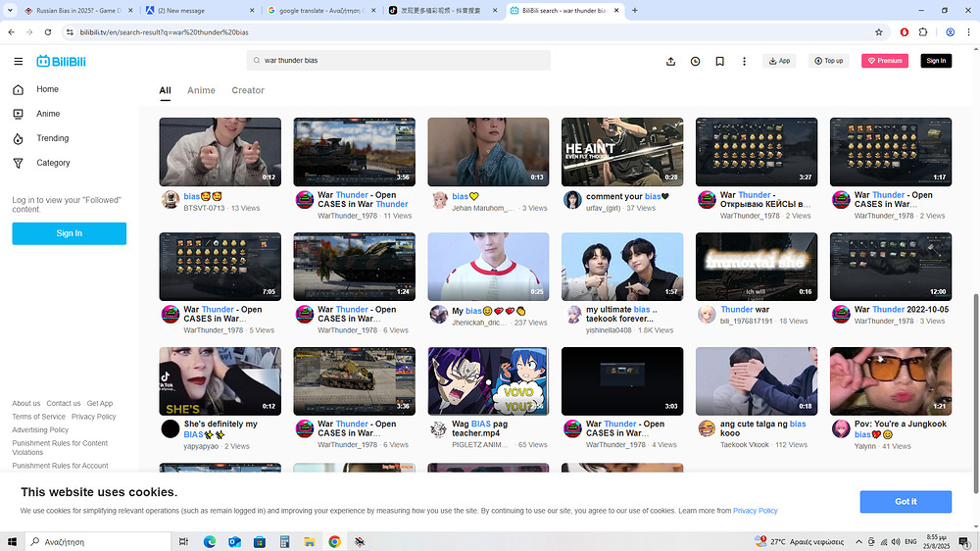980x551 pixels.
Task: Switch to '(2) New message' tab
Action: (x=200, y=11)
